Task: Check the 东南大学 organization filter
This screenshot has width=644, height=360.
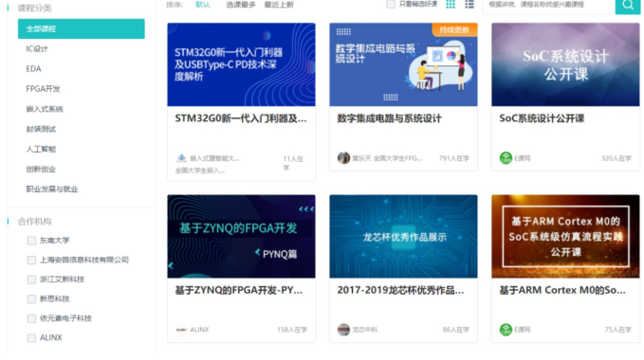Action: [x=31, y=241]
